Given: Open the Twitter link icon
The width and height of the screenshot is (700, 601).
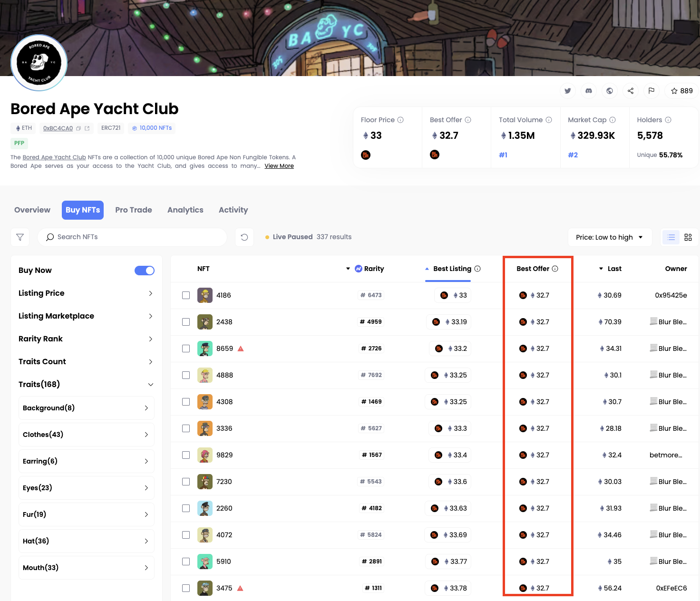Looking at the screenshot, I should coord(568,91).
